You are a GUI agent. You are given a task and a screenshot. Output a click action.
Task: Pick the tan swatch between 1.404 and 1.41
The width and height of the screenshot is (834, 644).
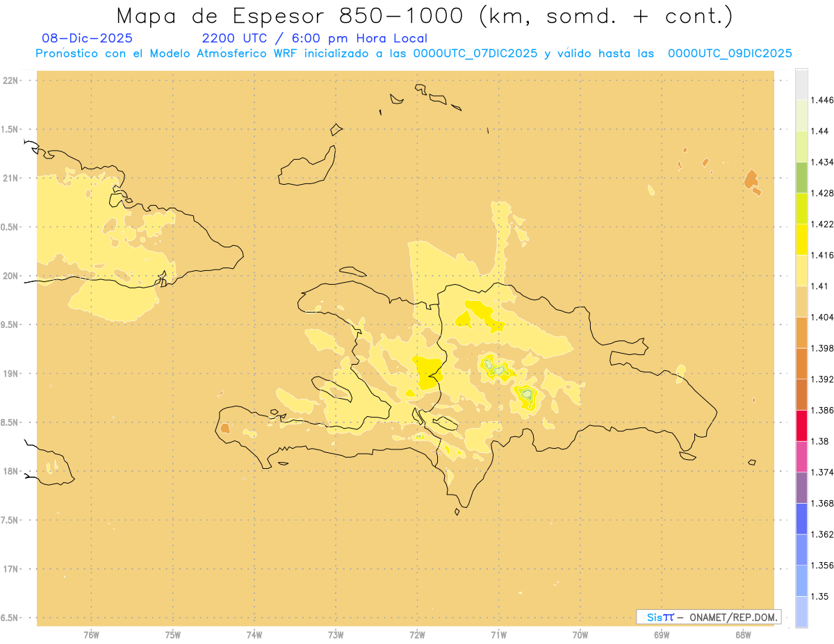pos(801,302)
